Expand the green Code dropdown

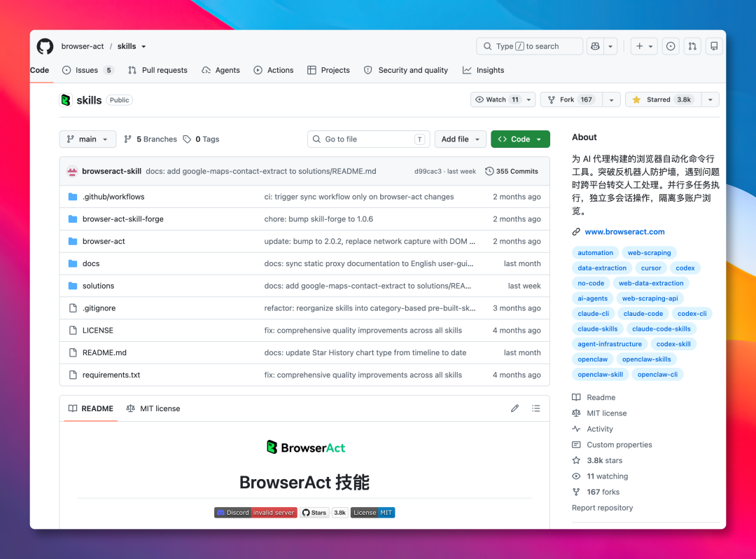click(x=520, y=139)
